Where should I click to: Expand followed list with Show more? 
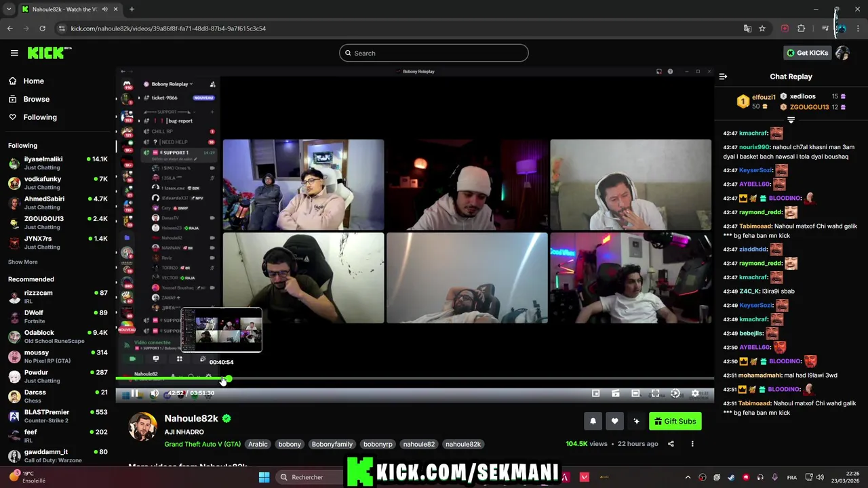click(22, 262)
